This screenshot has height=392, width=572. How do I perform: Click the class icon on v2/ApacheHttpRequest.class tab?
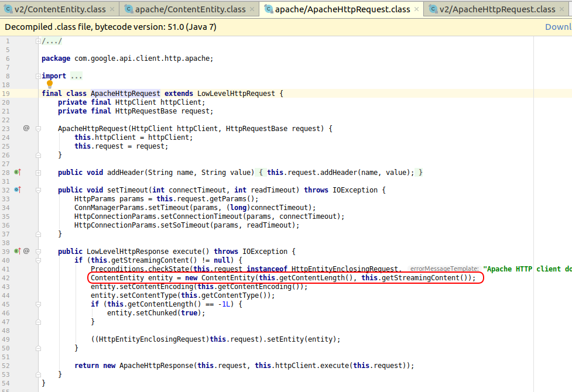point(433,9)
